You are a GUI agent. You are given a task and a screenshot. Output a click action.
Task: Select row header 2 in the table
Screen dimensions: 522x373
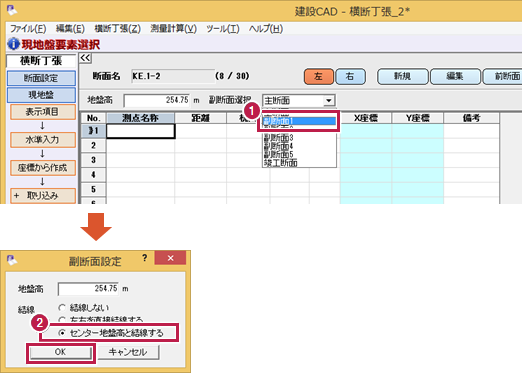(x=94, y=146)
